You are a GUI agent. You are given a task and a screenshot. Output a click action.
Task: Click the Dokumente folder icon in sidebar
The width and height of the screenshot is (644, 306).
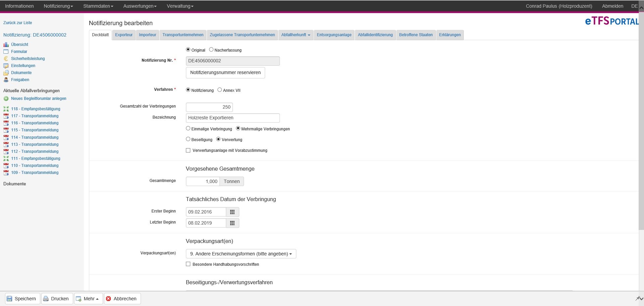[x=6, y=73]
